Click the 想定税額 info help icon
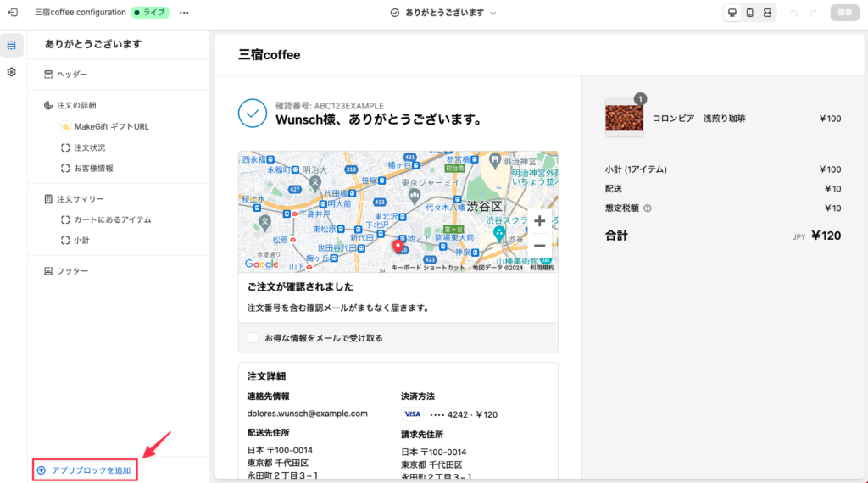868x483 pixels. click(x=647, y=208)
